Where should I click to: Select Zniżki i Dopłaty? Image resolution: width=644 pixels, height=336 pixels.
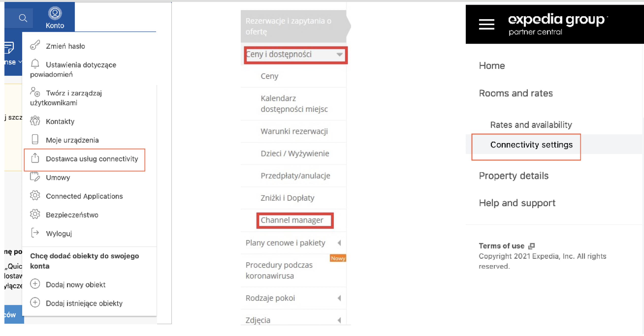click(x=288, y=198)
